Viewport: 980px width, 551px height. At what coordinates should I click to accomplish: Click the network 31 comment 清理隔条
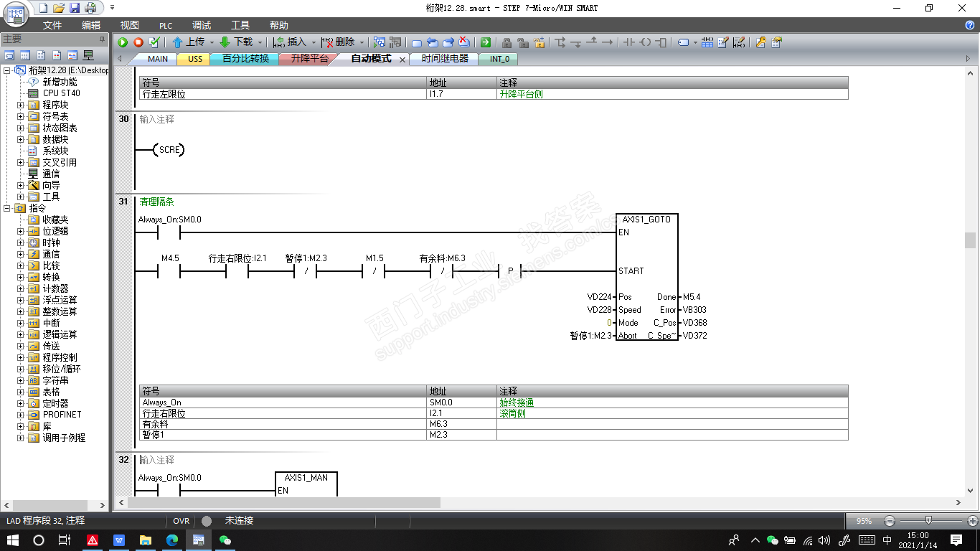click(157, 202)
